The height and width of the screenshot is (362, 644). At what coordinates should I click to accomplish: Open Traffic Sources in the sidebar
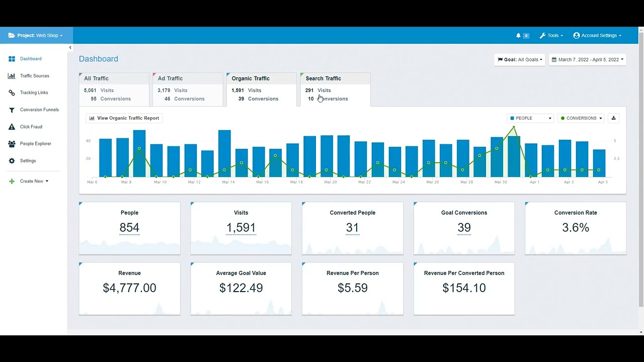point(35,76)
